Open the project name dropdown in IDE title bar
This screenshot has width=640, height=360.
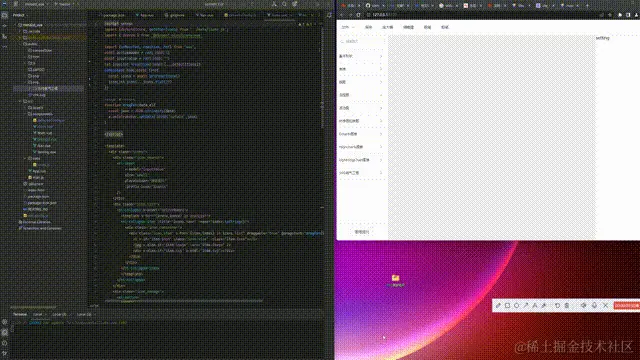pyautogui.click(x=36, y=4)
